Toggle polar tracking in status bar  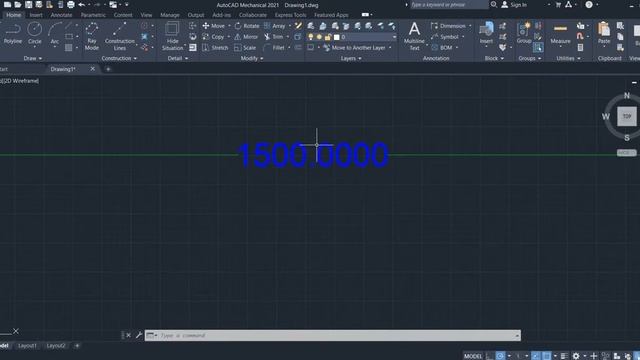(500, 356)
